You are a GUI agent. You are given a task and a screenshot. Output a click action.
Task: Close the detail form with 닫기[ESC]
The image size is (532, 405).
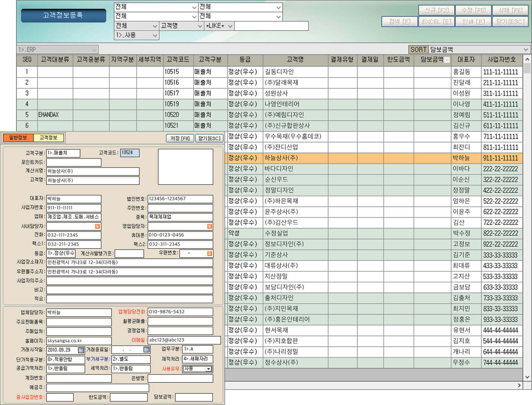209,138
